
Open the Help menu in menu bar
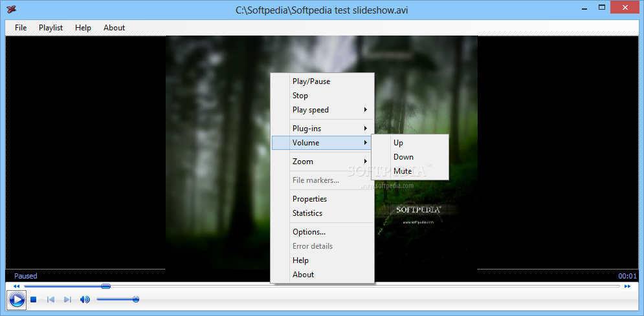pyautogui.click(x=83, y=27)
